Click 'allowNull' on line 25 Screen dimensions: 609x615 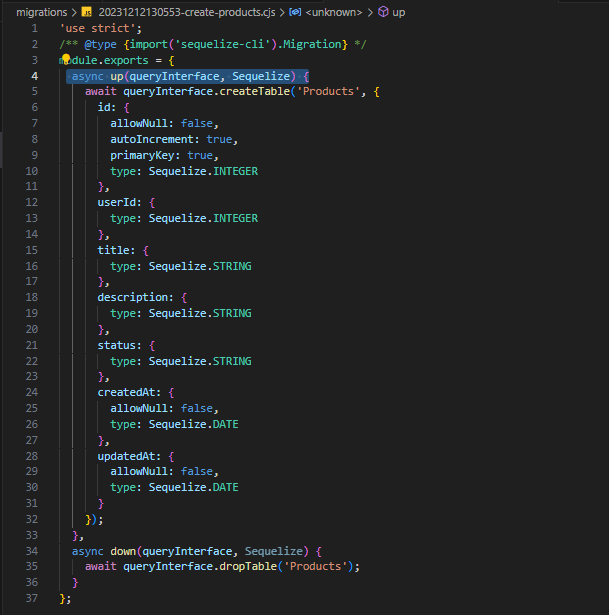139,408
